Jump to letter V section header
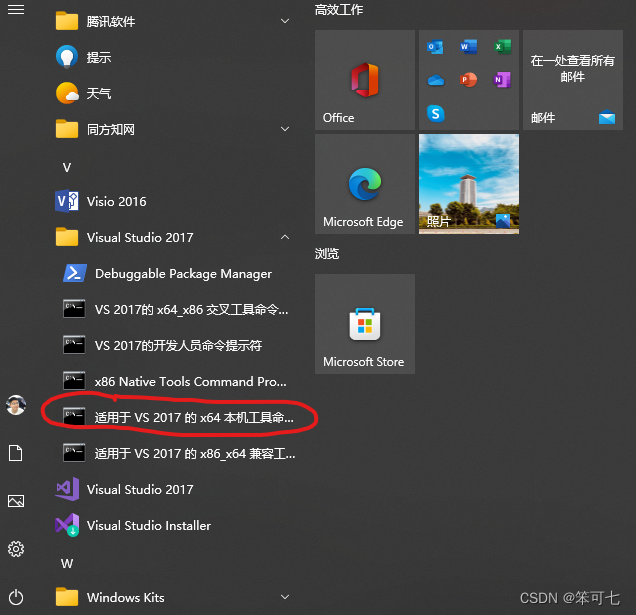Viewport: 636px width, 615px height. pyautogui.click(x=67, y=167)
